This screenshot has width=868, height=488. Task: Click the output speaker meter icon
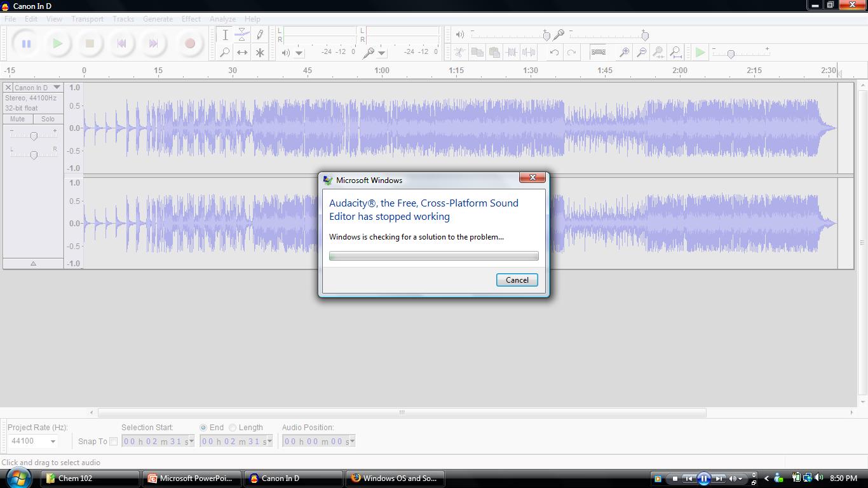pos(286,53)
